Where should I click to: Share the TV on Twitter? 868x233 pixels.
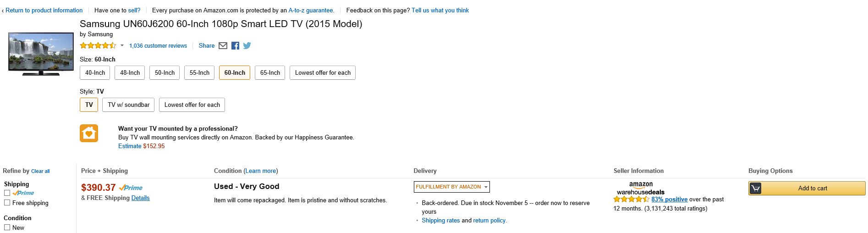247,45
